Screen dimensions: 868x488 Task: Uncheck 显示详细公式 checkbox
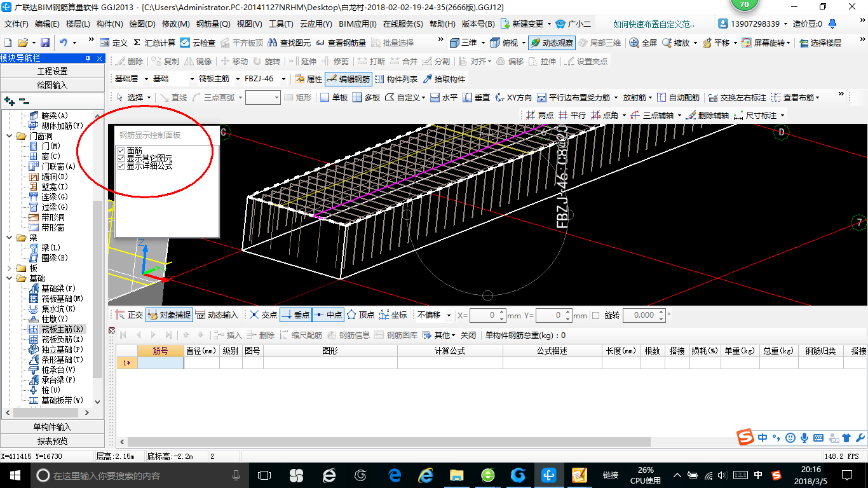click(x=121, y=166)
